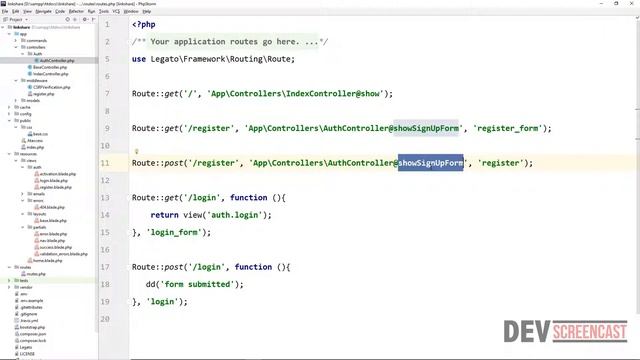
Task: Expand the models folder
Action: pyautogui.click(x=16, y=100)
